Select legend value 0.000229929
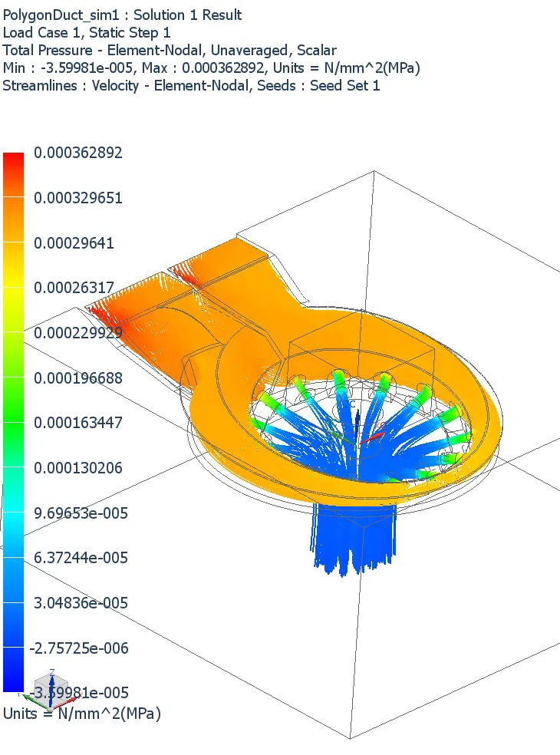The width and height of the screenshot is (560, 755). point(78,333)
